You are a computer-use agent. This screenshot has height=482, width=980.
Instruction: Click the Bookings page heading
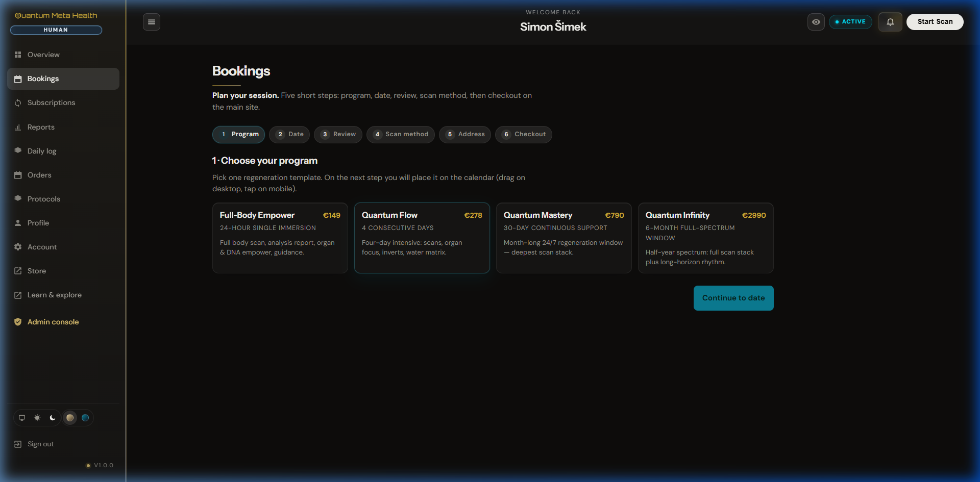click(241, 71)
